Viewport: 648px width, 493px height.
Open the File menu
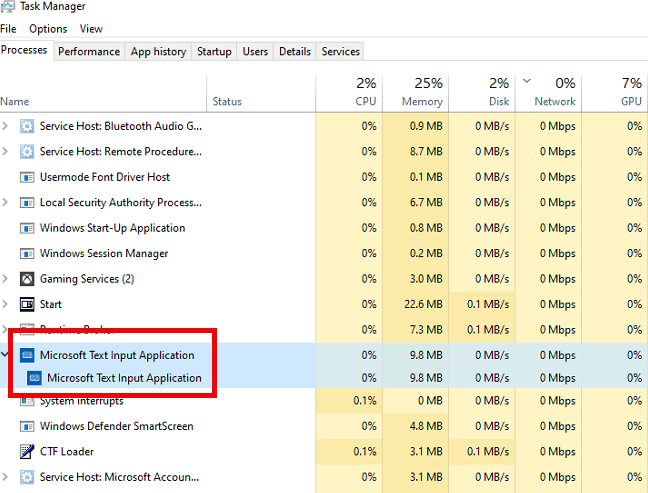(8, 29)
